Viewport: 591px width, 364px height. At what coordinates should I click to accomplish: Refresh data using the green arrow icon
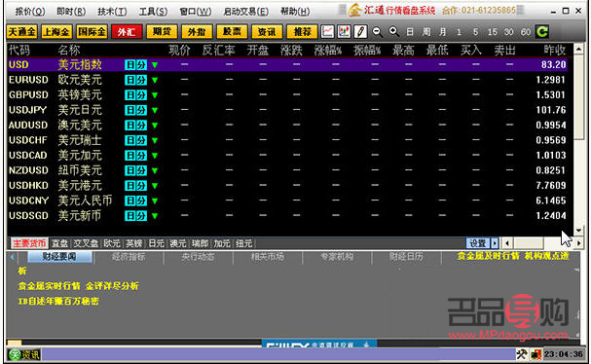[x=542, y=32]
